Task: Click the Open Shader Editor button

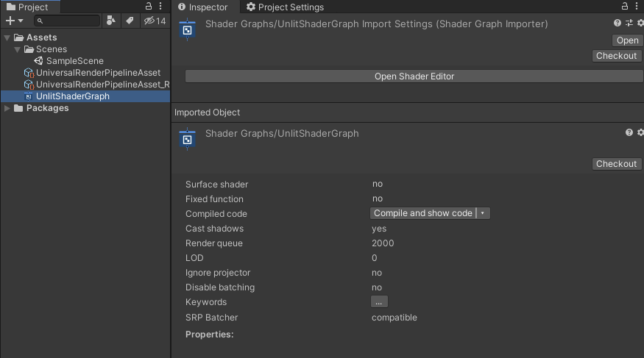Action: point(414,76)
